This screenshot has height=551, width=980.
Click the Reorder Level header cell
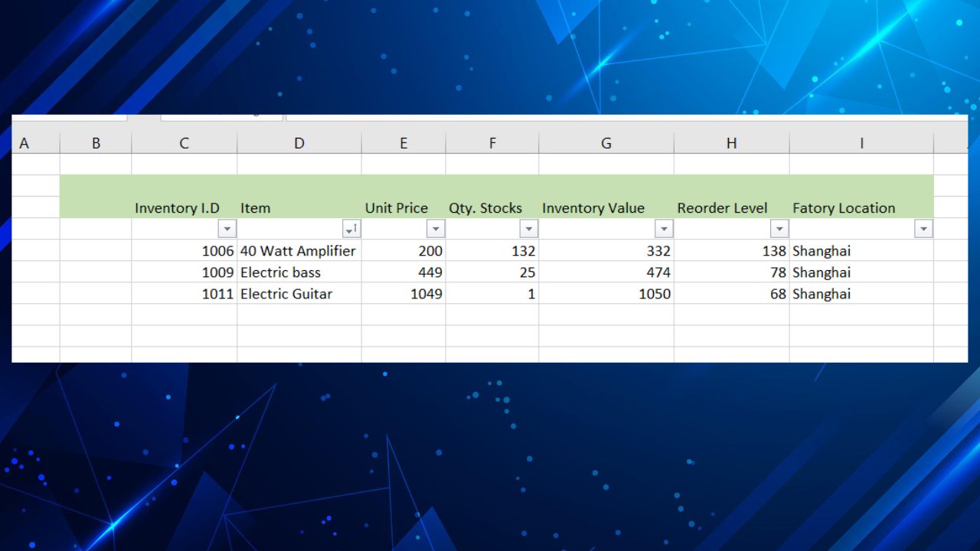tap(732, 207)
